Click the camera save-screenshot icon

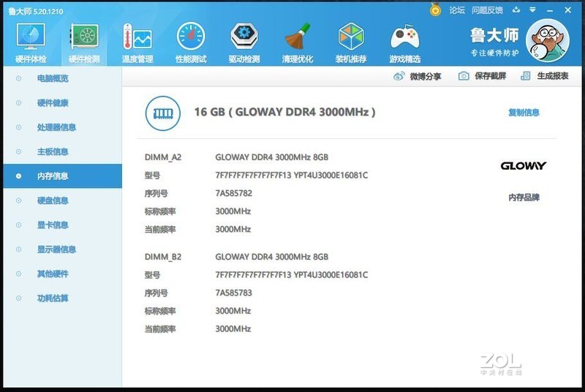pos(464,76)
